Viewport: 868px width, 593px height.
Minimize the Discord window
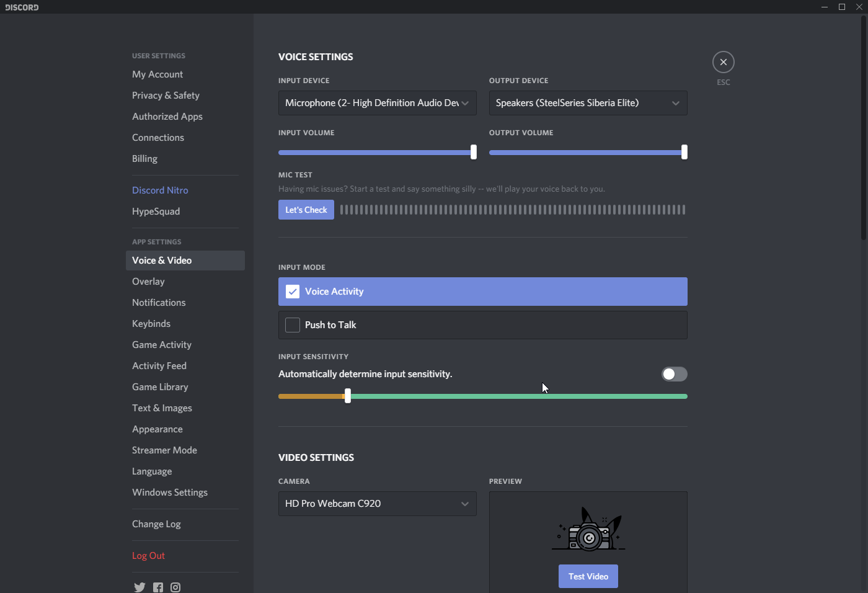pyautogui.click(x=825, y=7)
